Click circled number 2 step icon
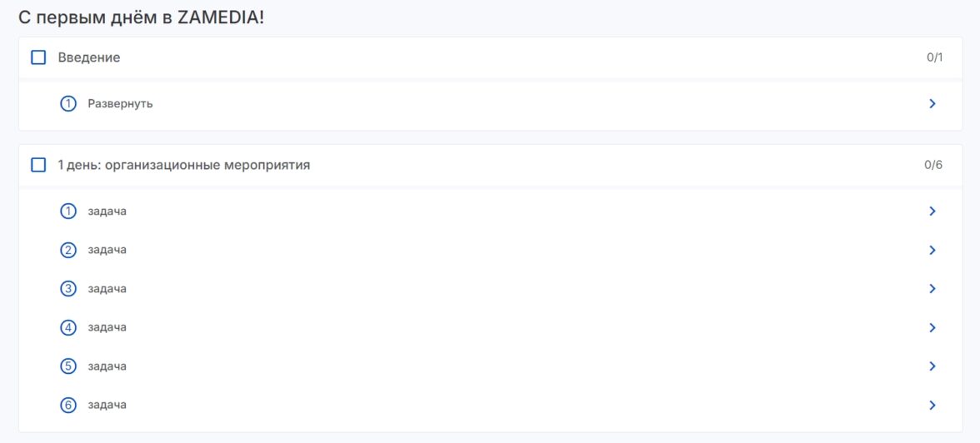Screen dimensions: 980x443 click(68, 250)
